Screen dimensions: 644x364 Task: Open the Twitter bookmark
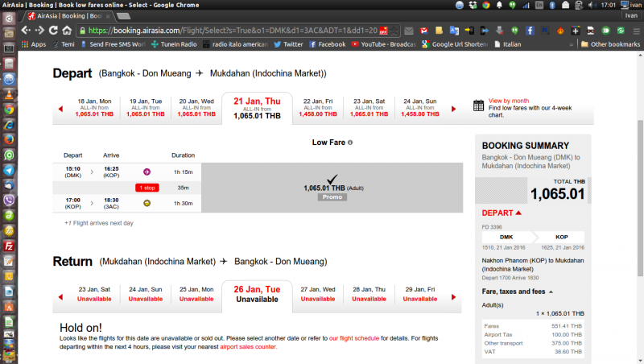[x=288, y=44]
